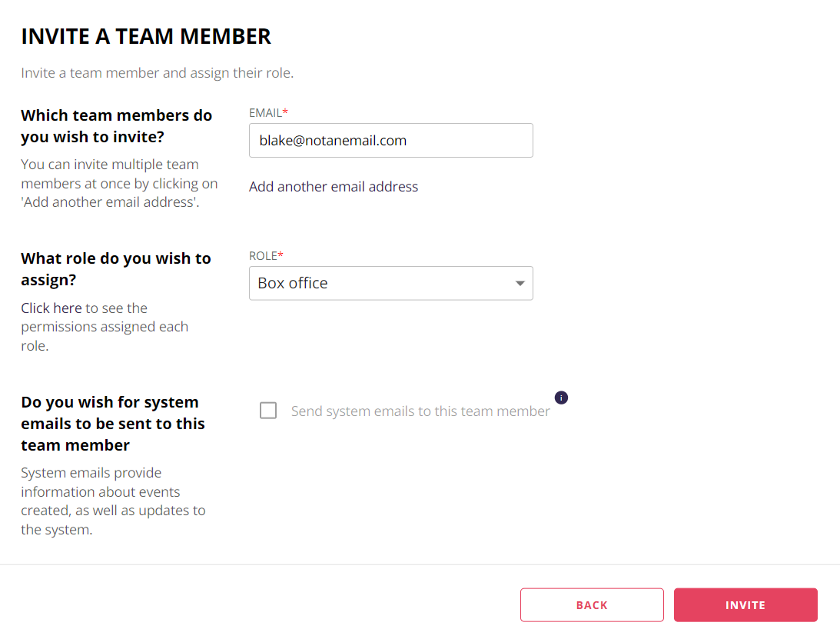Click 'Add another email address' link

pos(334,187)
